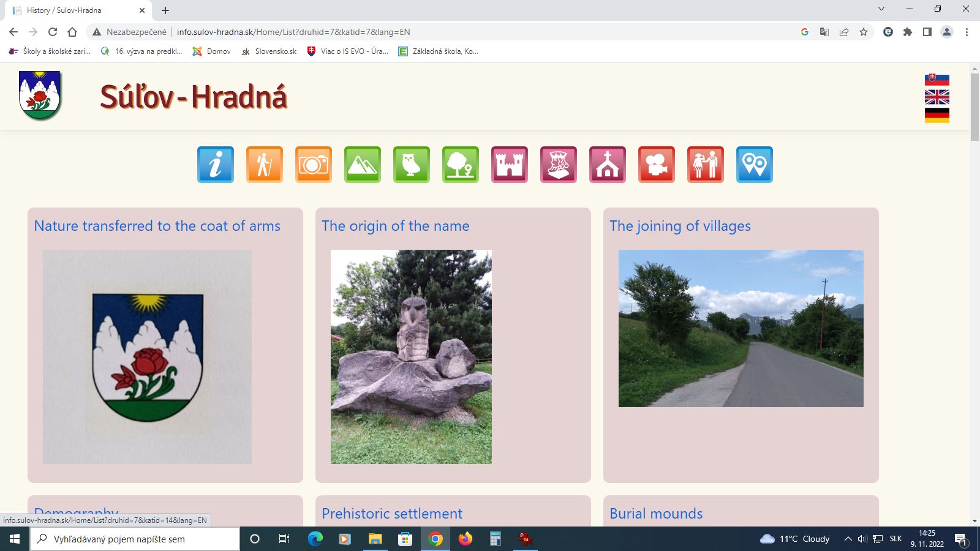Open Burial mounds article
The width and height of the screenshot is (980, 551).
(x=656, y=514)
